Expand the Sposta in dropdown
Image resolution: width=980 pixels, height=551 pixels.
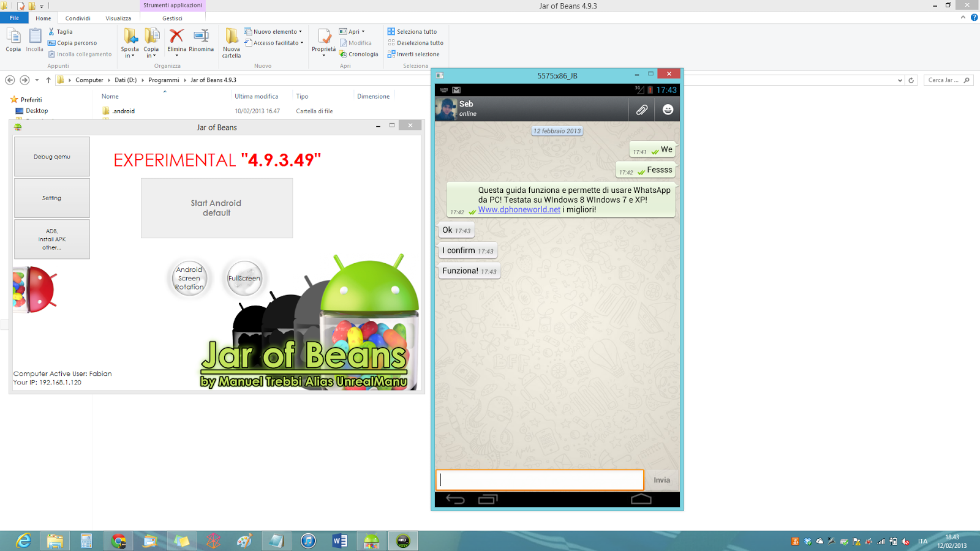130,52
